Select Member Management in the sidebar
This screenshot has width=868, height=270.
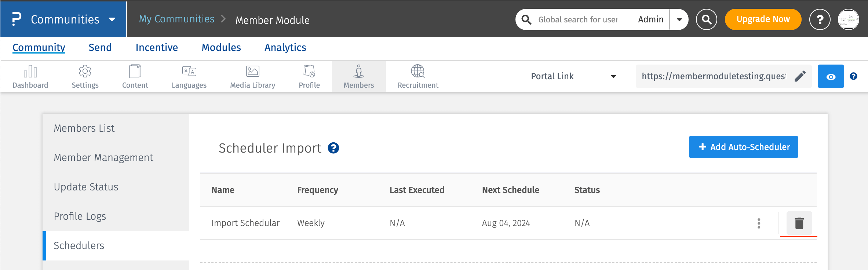pos(103,158)
